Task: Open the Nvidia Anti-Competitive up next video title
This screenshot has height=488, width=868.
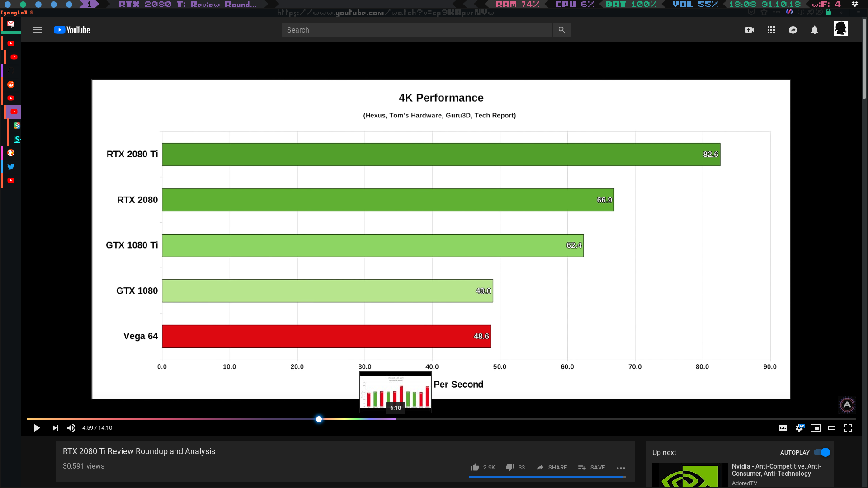Action: click(776, 470)
